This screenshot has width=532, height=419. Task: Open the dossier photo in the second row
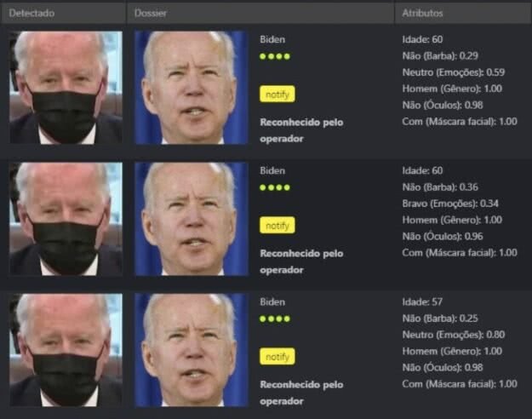point(192,219)
